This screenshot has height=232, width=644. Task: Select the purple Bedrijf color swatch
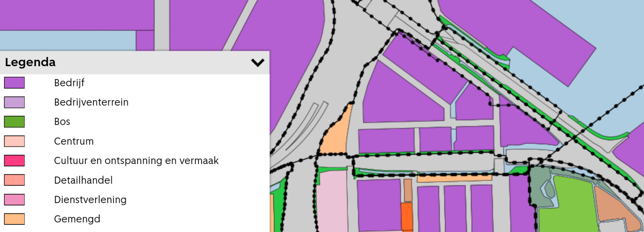tap(14, 83)
